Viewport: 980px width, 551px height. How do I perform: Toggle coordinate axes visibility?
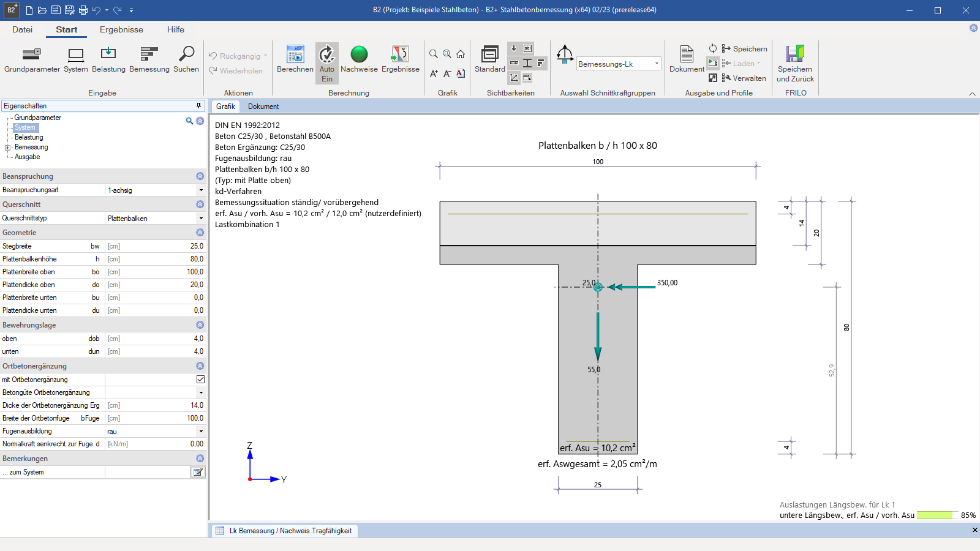point(514,78)
